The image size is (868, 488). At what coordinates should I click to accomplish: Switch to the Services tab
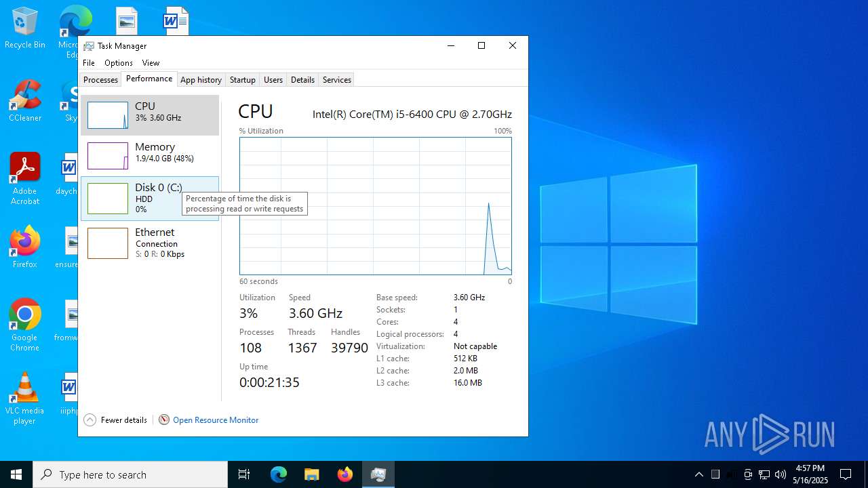click(337, 80)
